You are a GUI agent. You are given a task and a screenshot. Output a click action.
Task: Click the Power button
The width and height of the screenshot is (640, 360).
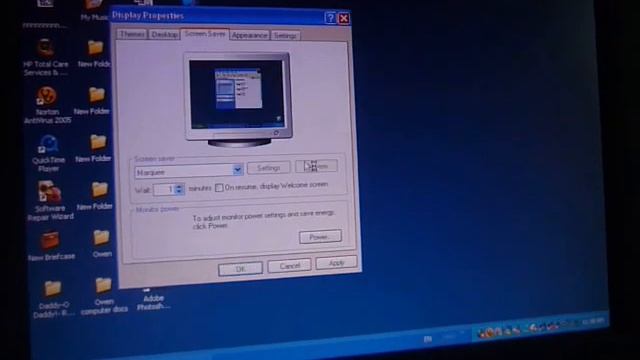pyautogui.click(x=320, y=237)
